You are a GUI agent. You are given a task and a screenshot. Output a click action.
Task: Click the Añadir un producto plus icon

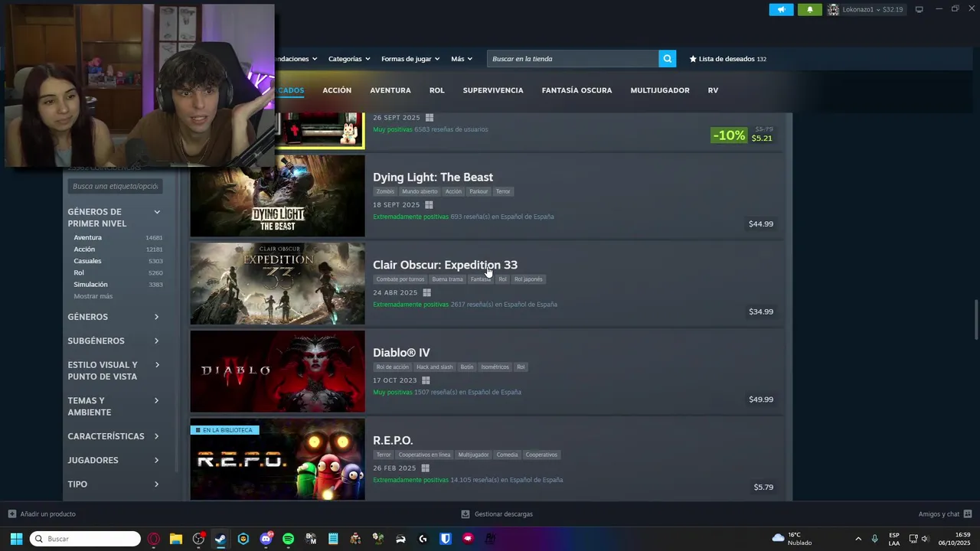tap(11, 514)
